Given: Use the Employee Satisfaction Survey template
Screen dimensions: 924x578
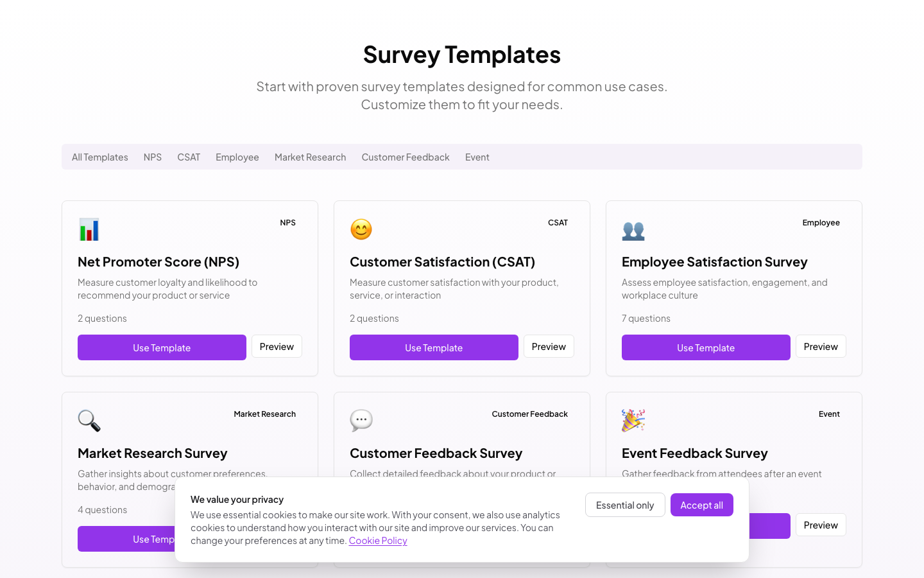Looking at the screenshot, I should tap(706, 347).
